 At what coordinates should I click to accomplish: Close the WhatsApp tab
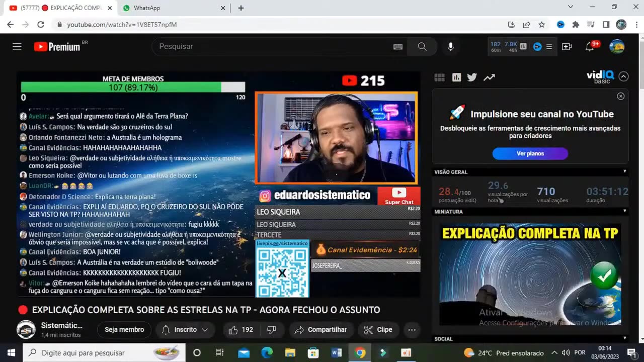point(223,8)
